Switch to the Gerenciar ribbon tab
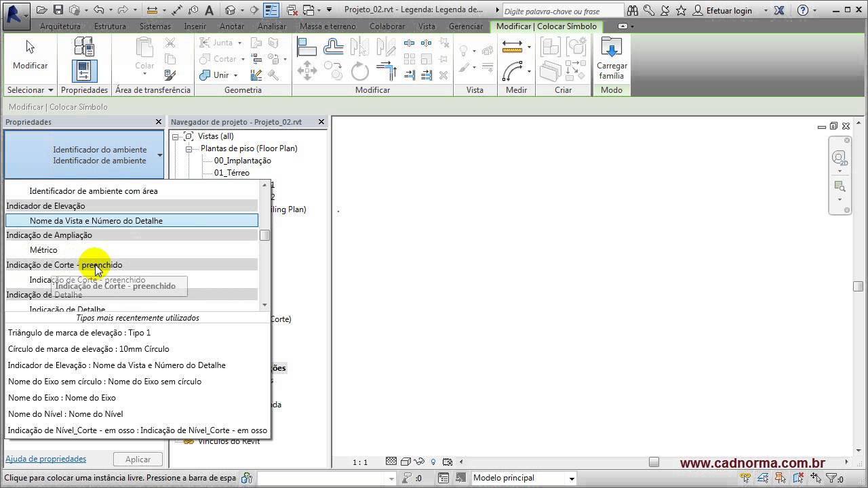Image resolution: width=868 pixels, height=488 pixels. point(466,26)
